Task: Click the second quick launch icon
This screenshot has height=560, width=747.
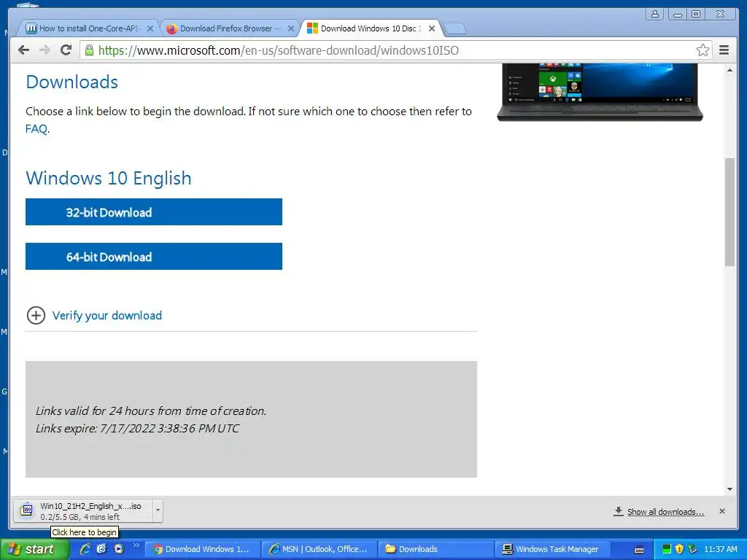Action: click(x=102, y=549)
